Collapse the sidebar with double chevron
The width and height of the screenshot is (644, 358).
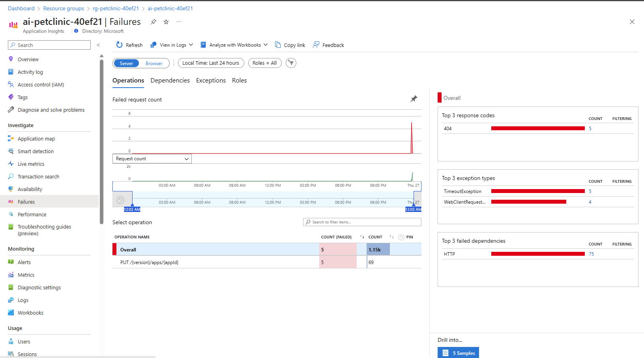point(98,45)
